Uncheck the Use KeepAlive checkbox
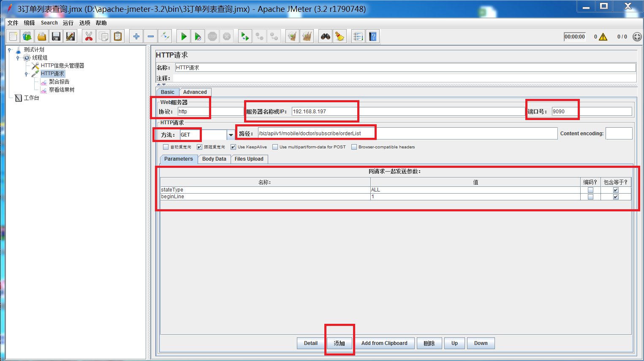644x361 pixels. coord(233,147)
